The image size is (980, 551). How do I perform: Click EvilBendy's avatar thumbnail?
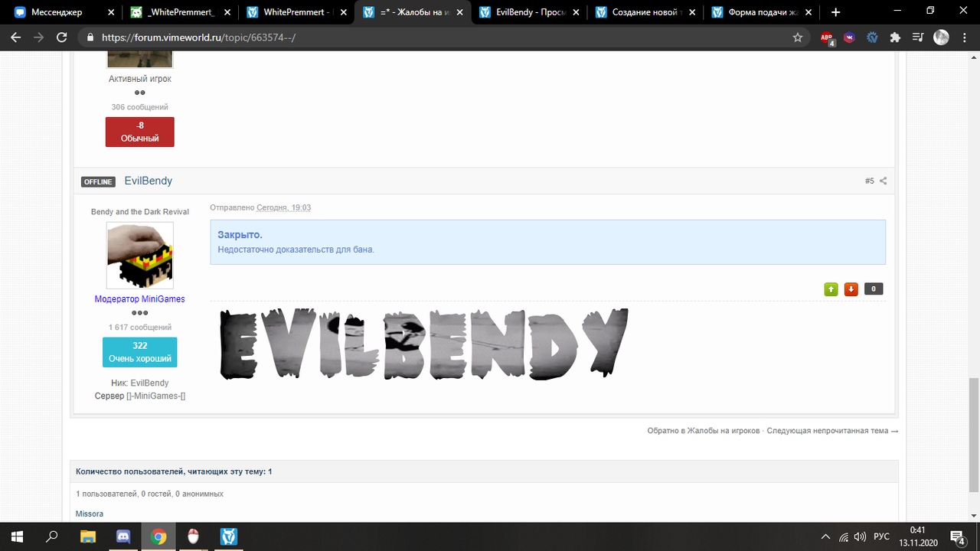point(139,256)
